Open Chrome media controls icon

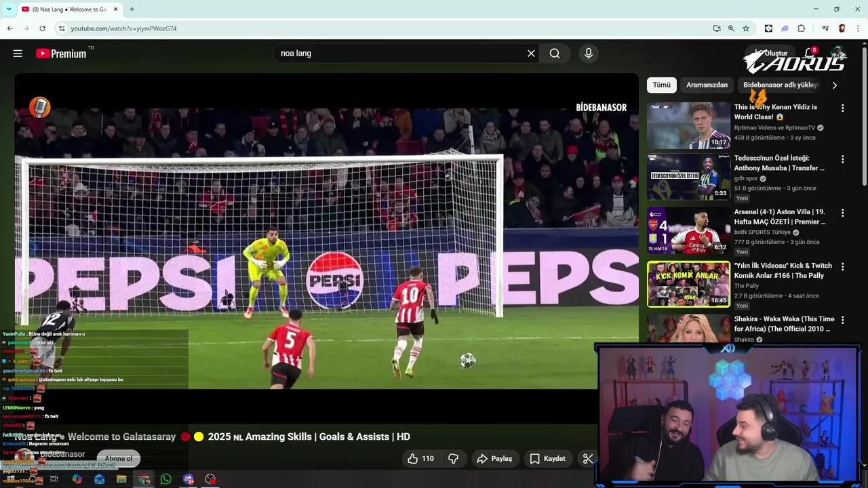(825, 28)
